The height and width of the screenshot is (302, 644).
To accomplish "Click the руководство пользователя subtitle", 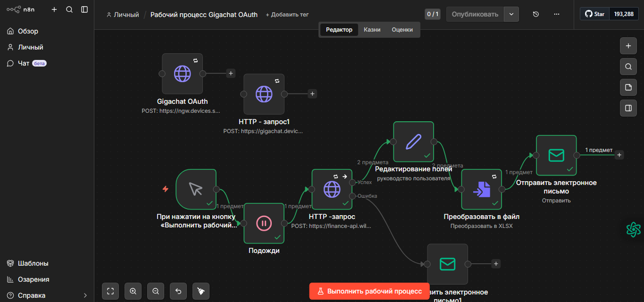I will 413,178.
